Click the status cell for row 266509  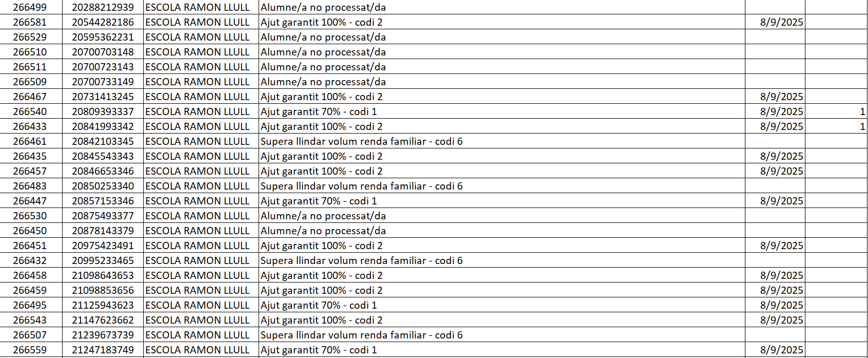click(323, 82)
